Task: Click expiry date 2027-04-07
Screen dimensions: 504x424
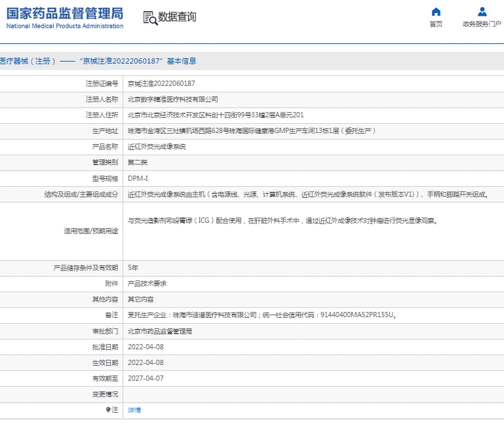Action: pyautogui.click(x=145, y=378)
